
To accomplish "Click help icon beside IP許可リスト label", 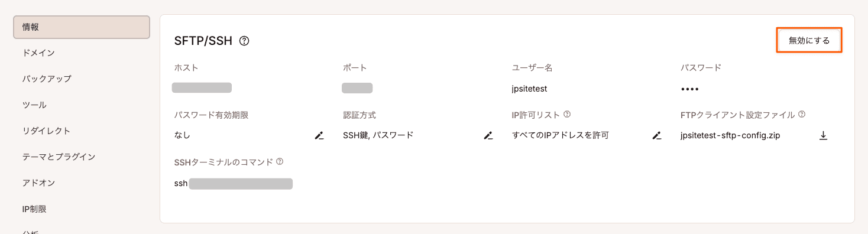I will [567, 114].
